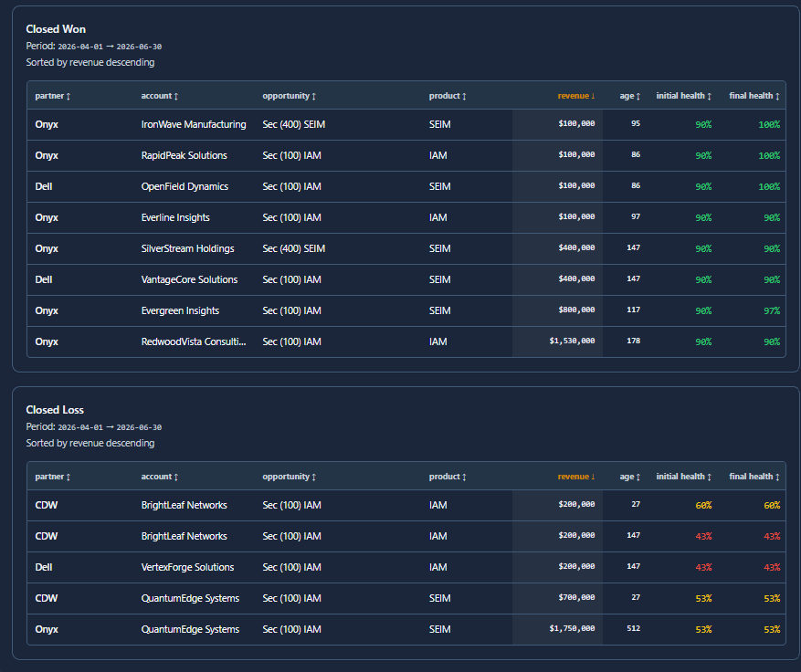Viewport: 801px width, 672px height.
Task: Click Sec (400) SEIM opportunity for SilverStream
Action: 294,248
